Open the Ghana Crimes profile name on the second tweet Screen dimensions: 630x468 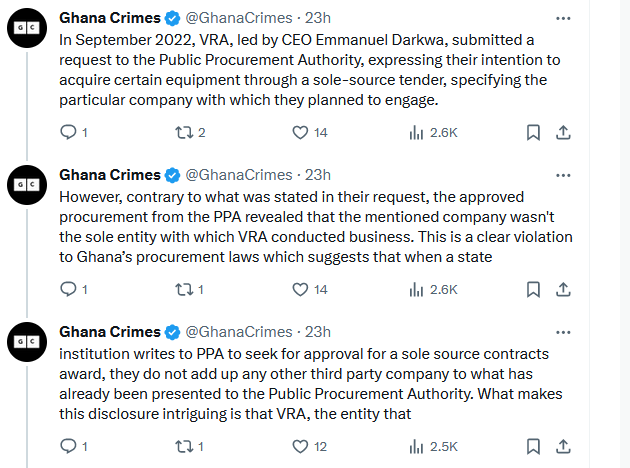(x=109, y=175)
